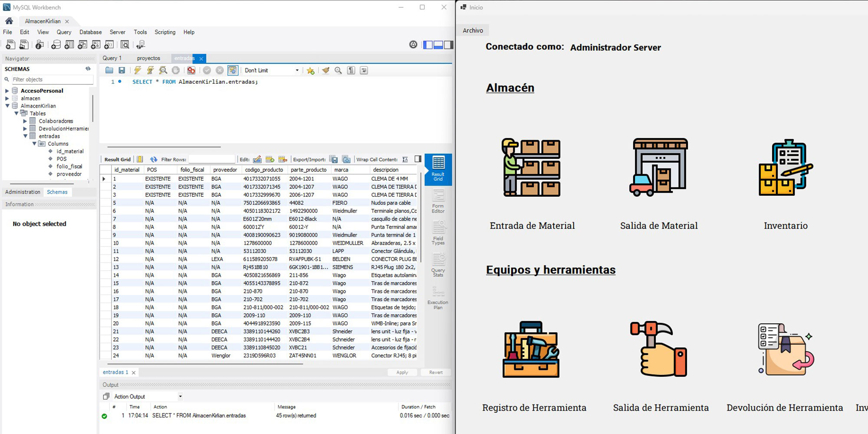Type in the Filter Rows search field

211,159
